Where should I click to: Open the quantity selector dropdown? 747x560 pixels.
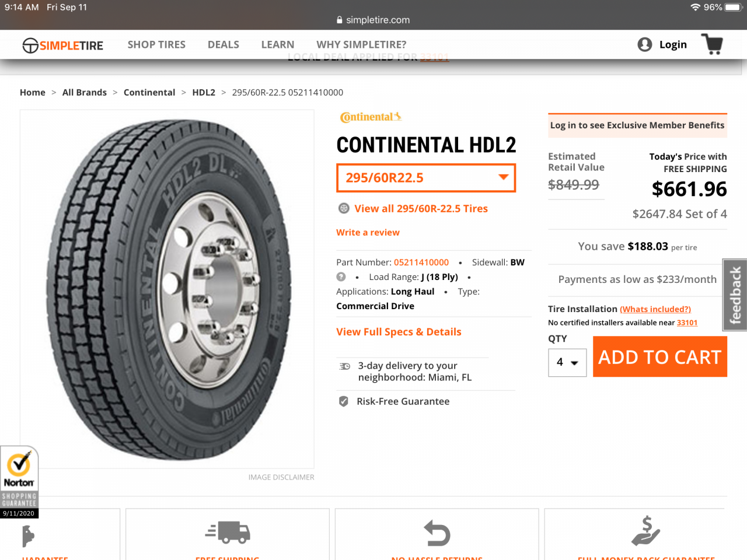pyautogui.click(x=567, y=362)
